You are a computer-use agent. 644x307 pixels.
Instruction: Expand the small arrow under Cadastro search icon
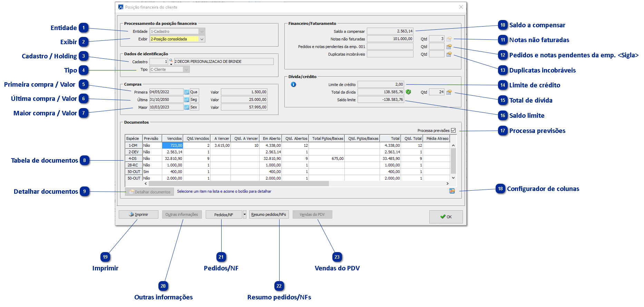click(x=171, y=64)
